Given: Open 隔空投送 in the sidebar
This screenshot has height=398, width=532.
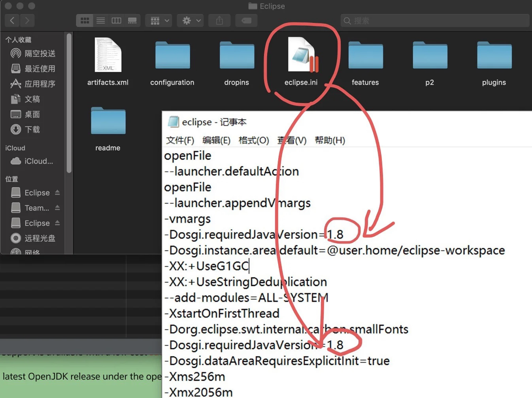Looking at the screenshot, I should coord(33,53).
